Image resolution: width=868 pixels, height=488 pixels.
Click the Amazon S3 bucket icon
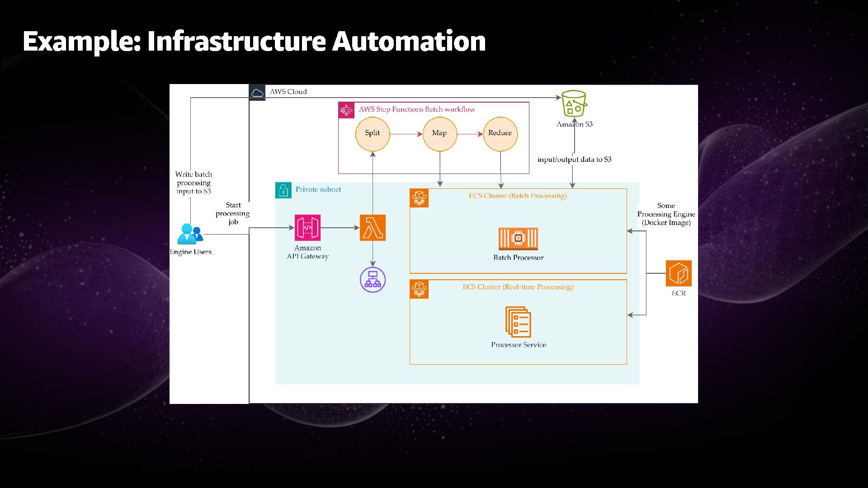coord(574,104)
